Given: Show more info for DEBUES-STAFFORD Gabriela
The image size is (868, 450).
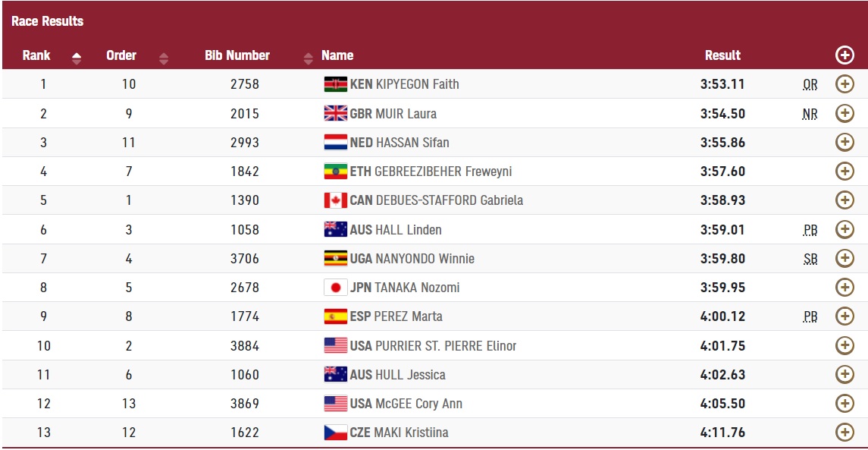Looking at the screenshot, I should [x=844, y=200].
